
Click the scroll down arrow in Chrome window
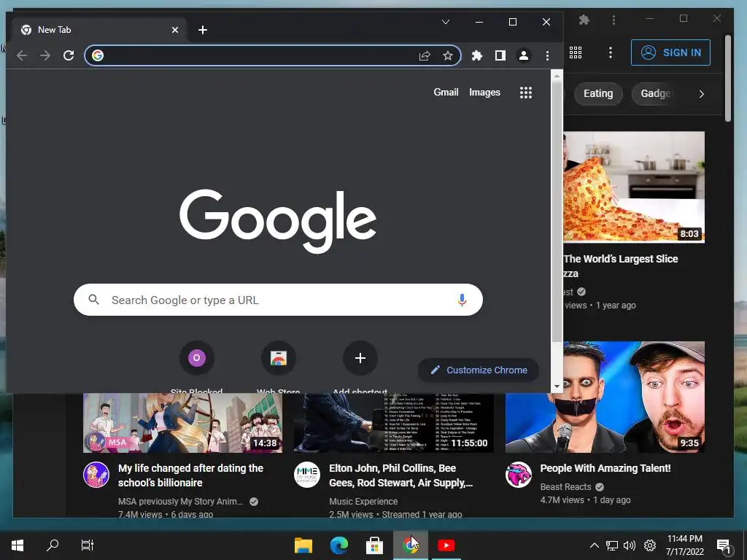pyautogui.click(x=557, y=386)
